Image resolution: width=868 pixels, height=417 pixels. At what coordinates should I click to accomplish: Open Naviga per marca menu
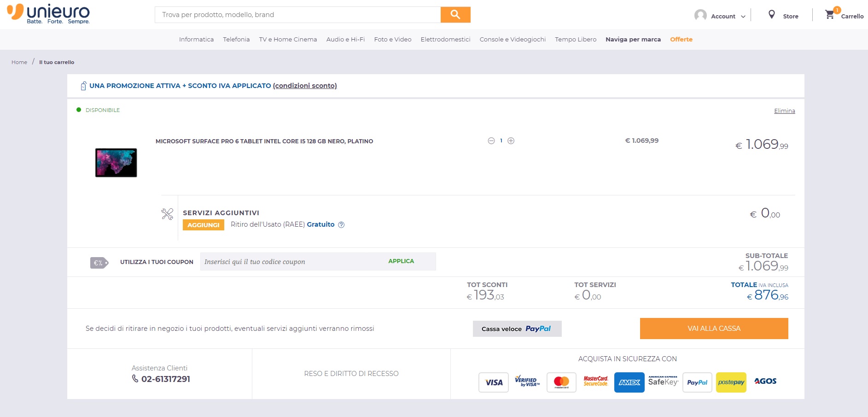633,40
